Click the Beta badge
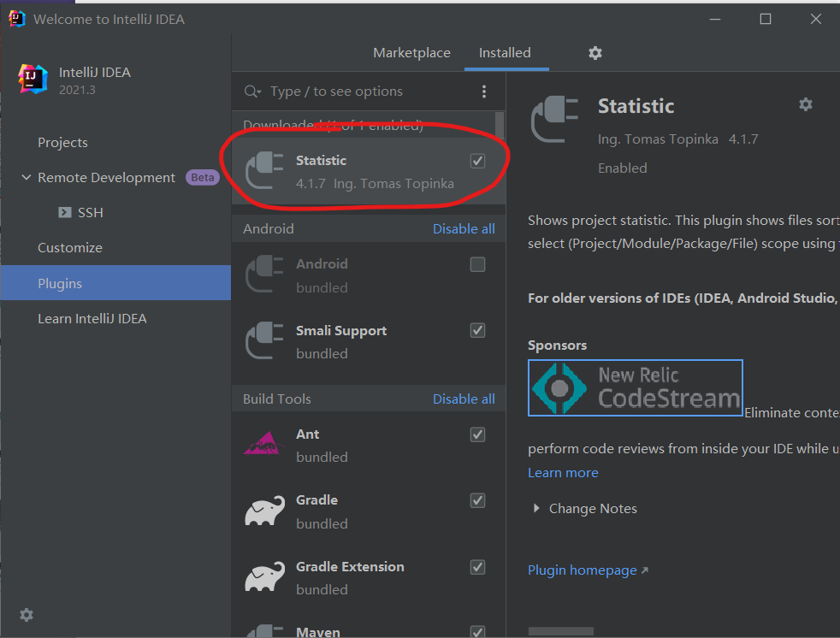Screen dimensions: 840x638 [x=203, y=177]
